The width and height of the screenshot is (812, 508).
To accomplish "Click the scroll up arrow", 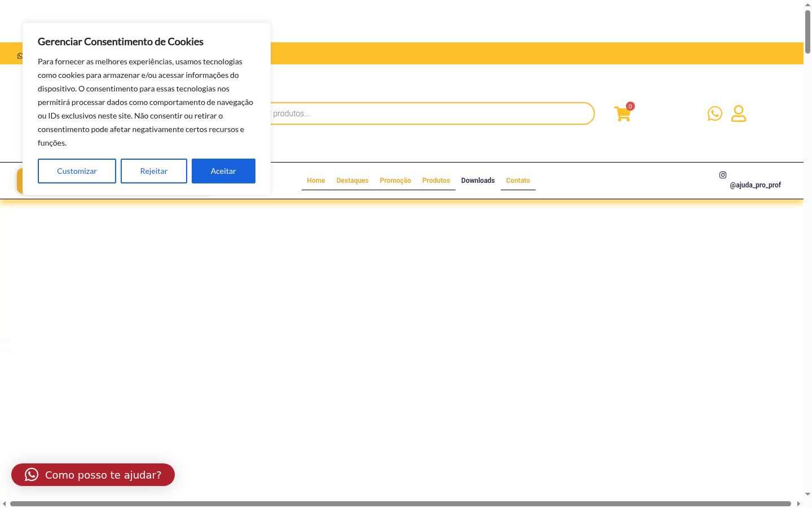I will [x=807, y=4].
